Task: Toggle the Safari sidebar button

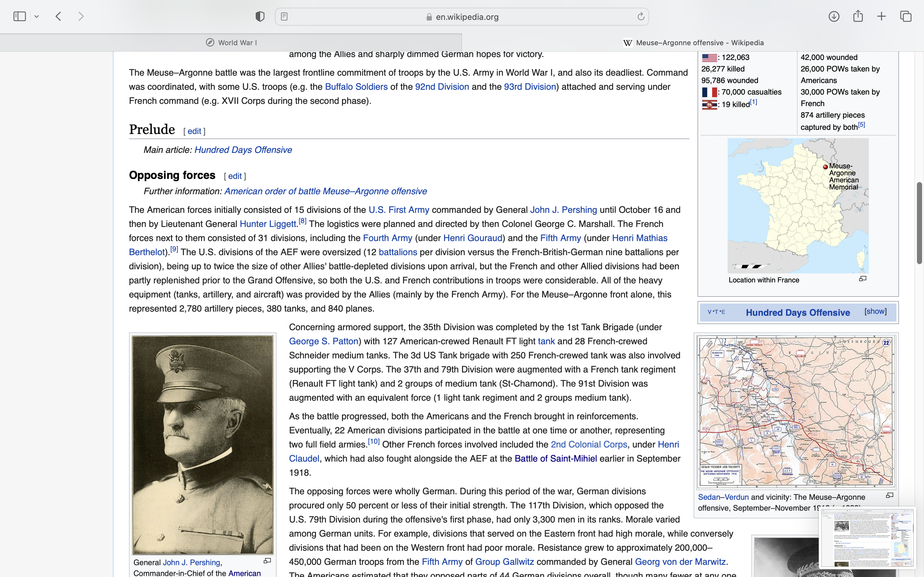Action: [20, 16]
